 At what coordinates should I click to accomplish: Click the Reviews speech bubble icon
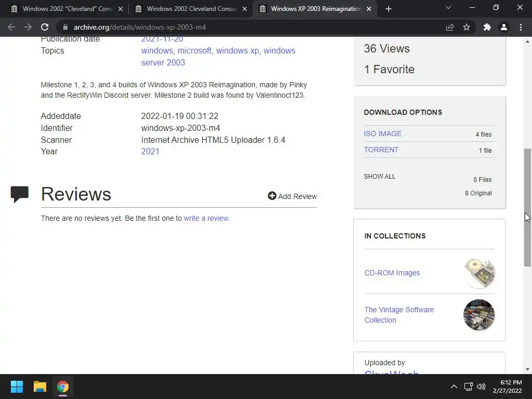coord(20,194)
